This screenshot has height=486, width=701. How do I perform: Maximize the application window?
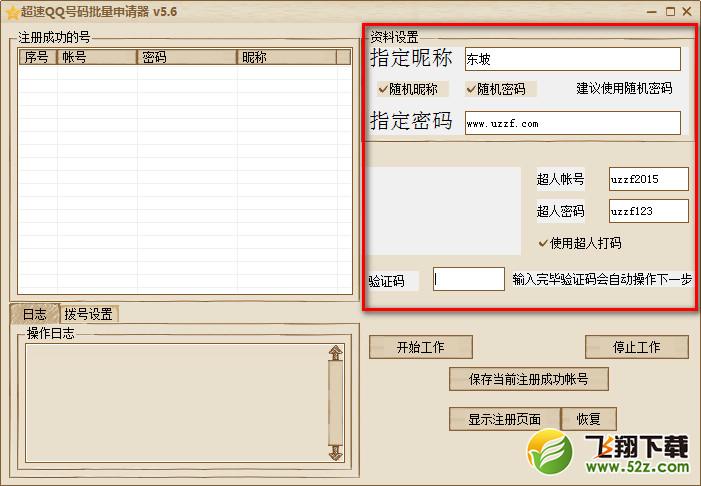670,12
